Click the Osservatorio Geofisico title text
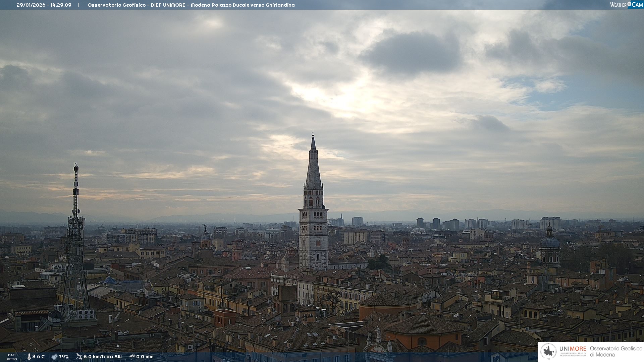The height and width of the screenshot is (362, 644). pyautogui.click(x=117, y=5)
